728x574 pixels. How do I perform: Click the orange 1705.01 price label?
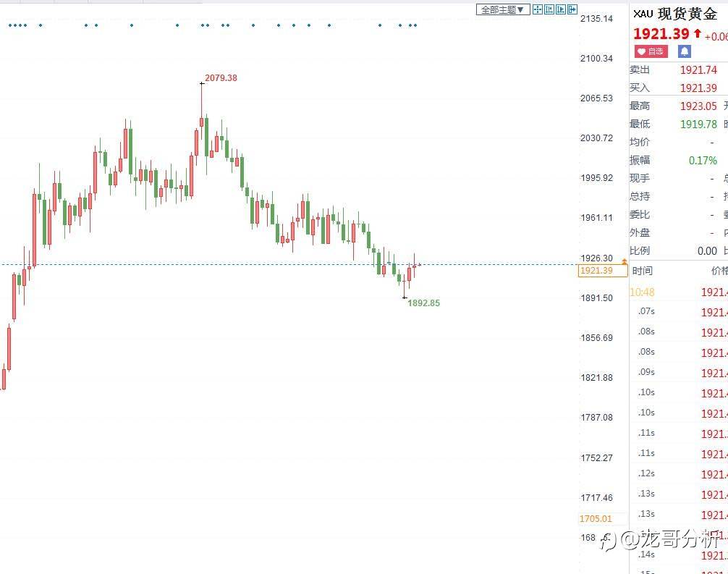point(596,518)
